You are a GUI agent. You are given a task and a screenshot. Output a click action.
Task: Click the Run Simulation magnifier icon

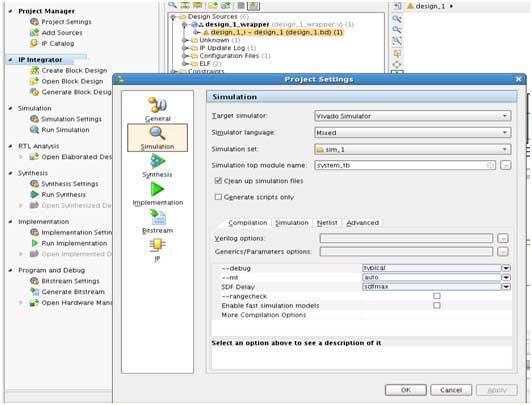(x=34, y=130)
